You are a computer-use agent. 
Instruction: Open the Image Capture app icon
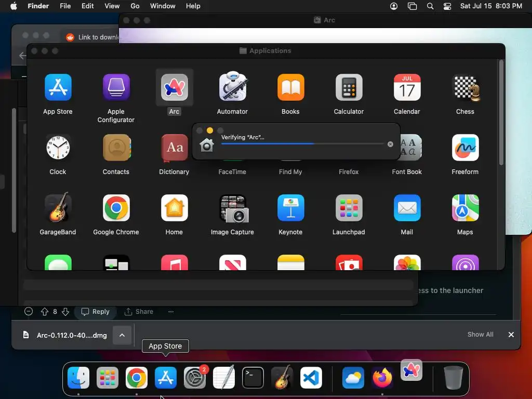point(234,208)
